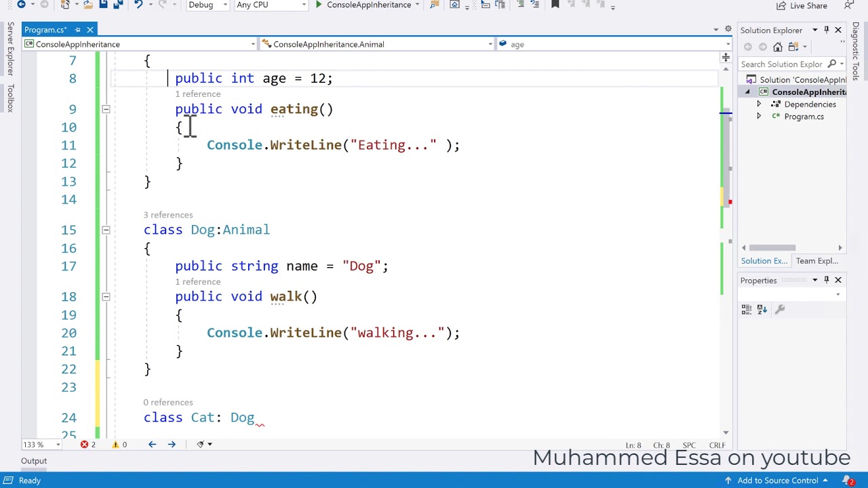
Task: Close the Solution Explorer panel
Action: pyautogui.click(x=838, y=30)
